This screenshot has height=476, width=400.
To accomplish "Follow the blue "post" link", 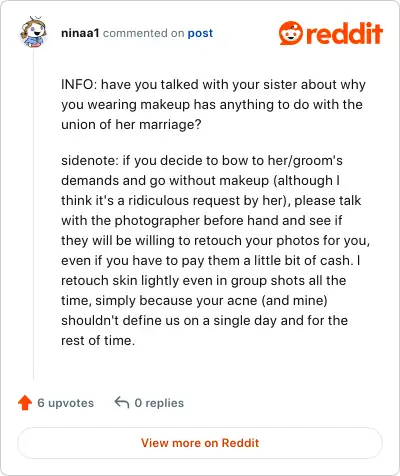I will (200, 33).
